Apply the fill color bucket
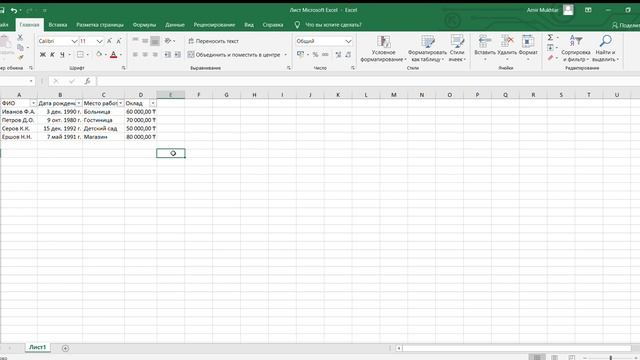 (x=99, y=54)
